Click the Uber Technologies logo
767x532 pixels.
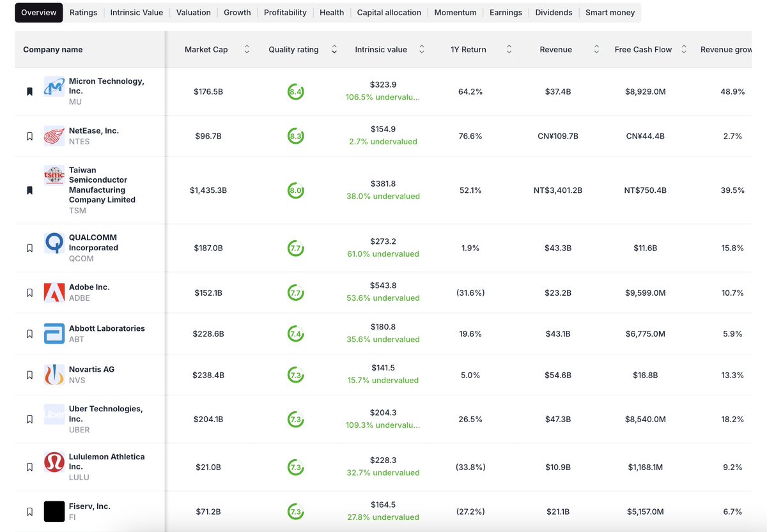54,414
